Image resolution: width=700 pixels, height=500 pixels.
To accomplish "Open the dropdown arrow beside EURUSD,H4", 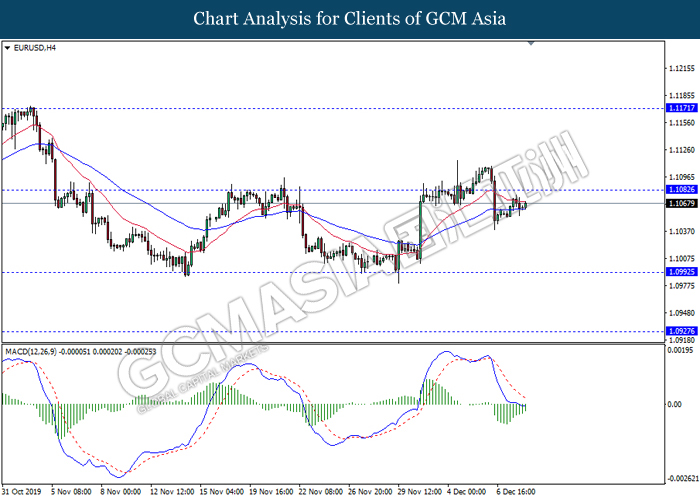I will pos(8,48).
